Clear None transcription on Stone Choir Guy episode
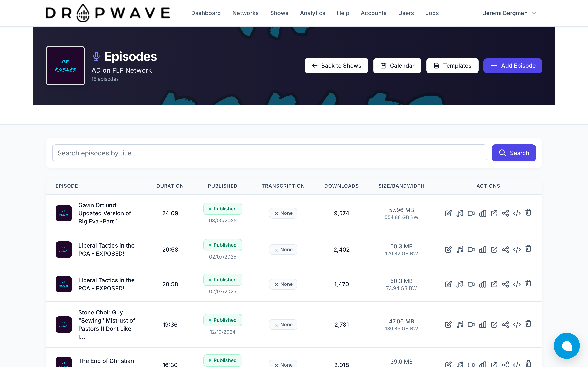The width and height of the screenshot is (588, 367). [283, 325]
